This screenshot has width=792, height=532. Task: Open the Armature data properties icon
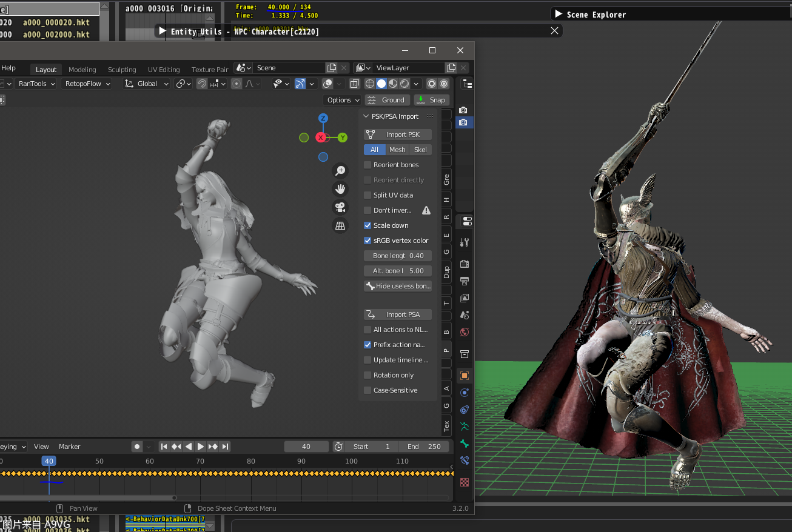tap(465, 427)
